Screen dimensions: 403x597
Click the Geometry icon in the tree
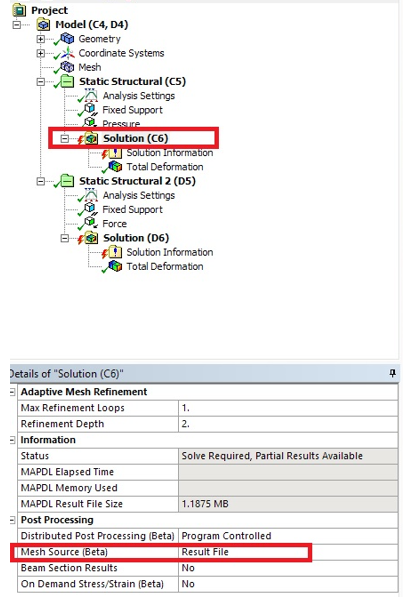pos(67,38)
